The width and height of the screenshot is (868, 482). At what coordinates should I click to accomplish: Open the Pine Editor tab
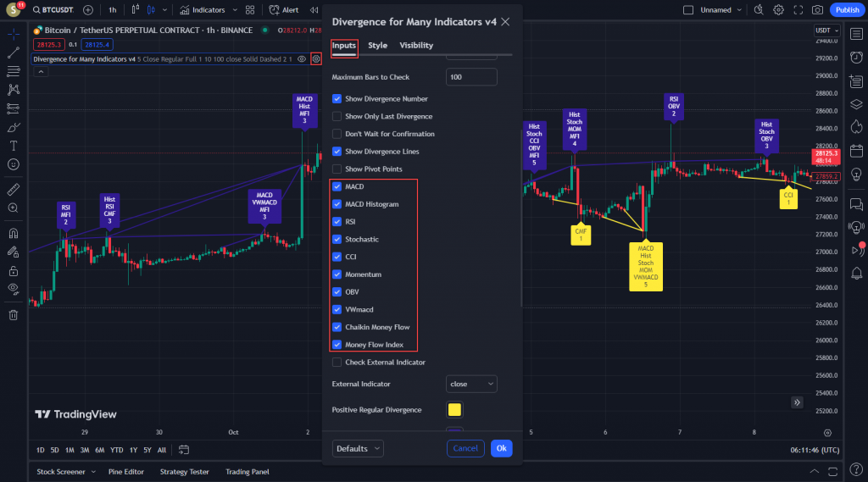(126, 472)
